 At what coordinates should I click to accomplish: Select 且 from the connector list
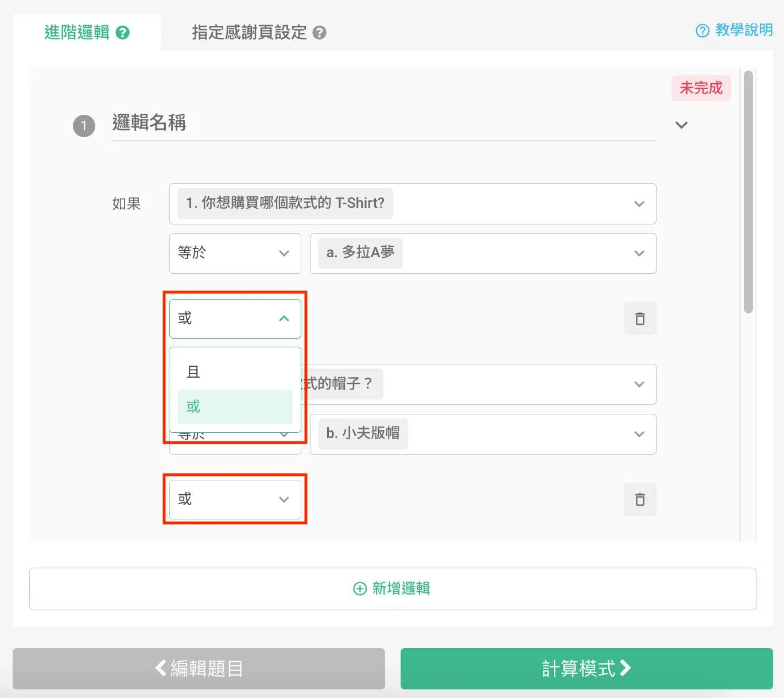[x=235, y=372]
